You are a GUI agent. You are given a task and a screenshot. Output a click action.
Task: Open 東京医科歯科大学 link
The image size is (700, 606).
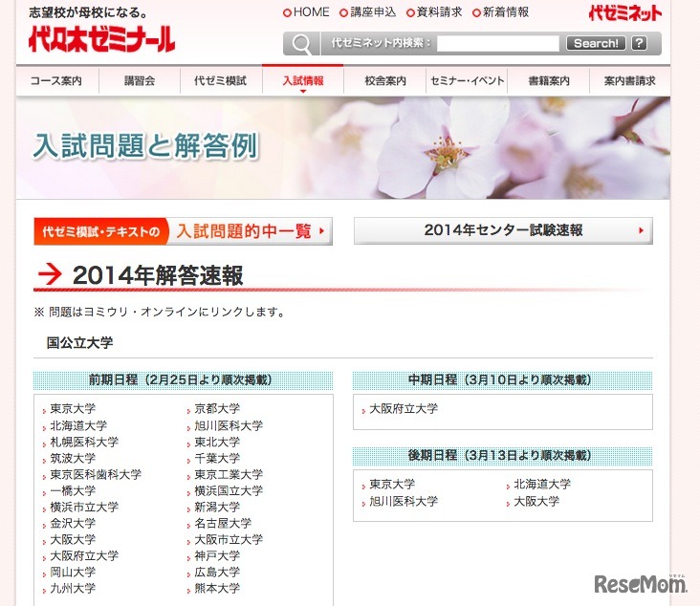point(96,474)
